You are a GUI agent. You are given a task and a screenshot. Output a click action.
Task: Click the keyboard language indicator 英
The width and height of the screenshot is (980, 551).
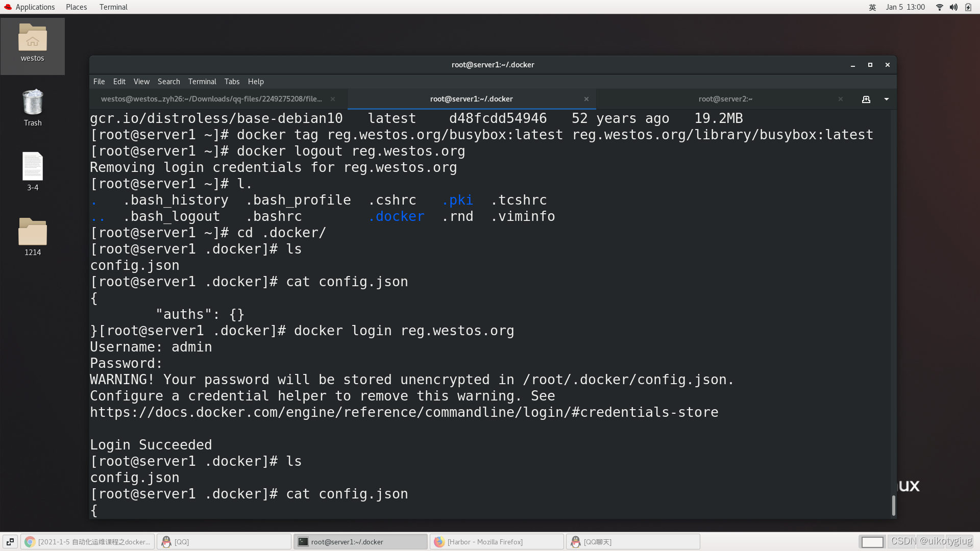pos(873,7)
